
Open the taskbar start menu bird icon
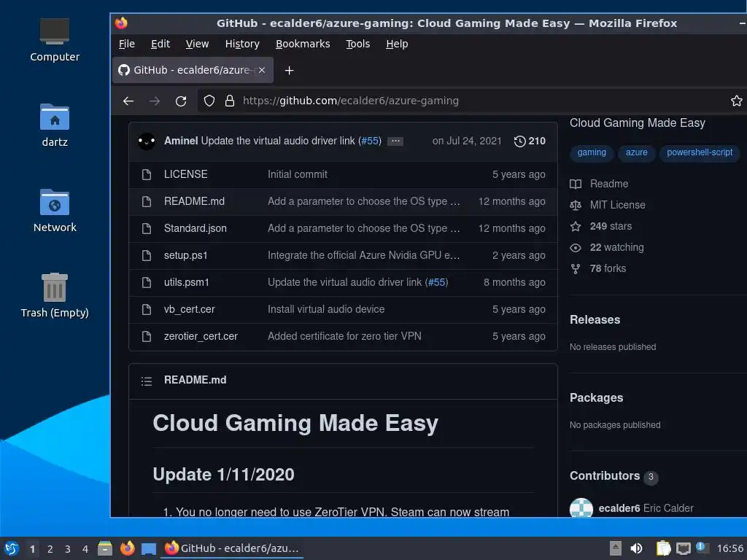(12, 548)
